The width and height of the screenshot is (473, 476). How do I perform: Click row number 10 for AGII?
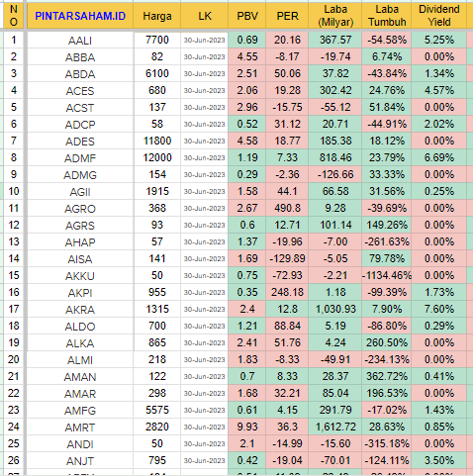[14, 191]
